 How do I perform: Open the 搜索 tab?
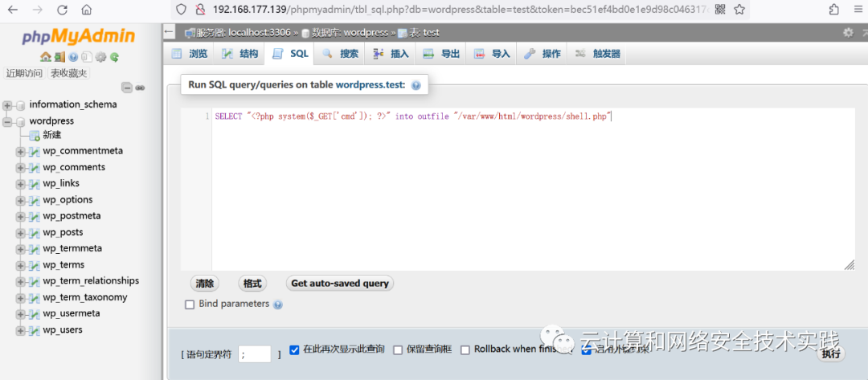341,54
